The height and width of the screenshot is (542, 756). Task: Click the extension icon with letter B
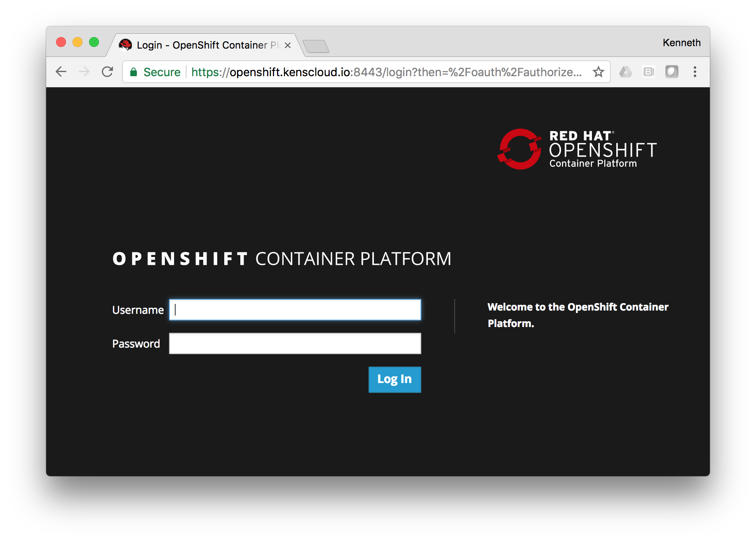tap(649, 72)
